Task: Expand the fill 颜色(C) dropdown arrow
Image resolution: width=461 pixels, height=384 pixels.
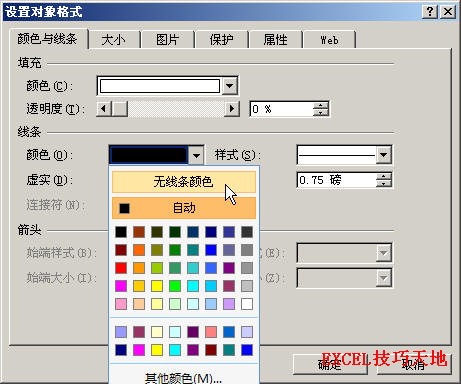Action: point(229,86)
